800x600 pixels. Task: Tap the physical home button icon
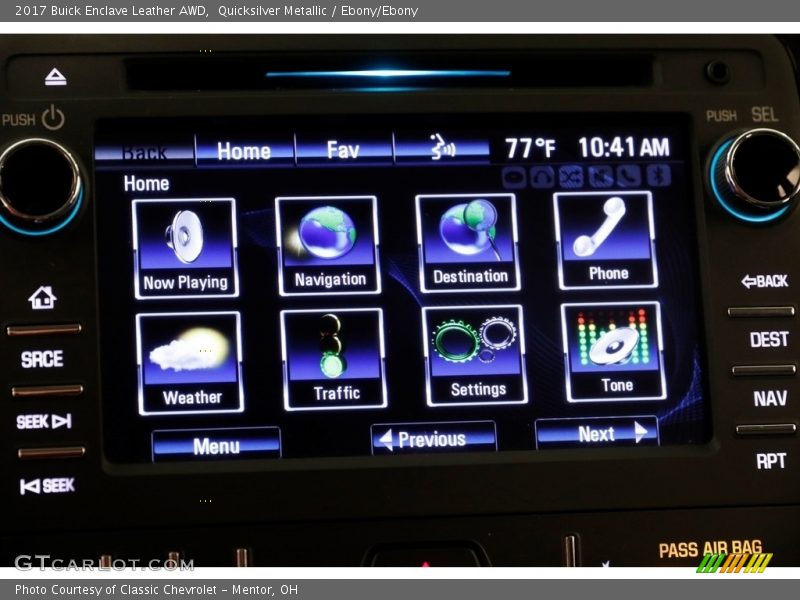point(42,297)
